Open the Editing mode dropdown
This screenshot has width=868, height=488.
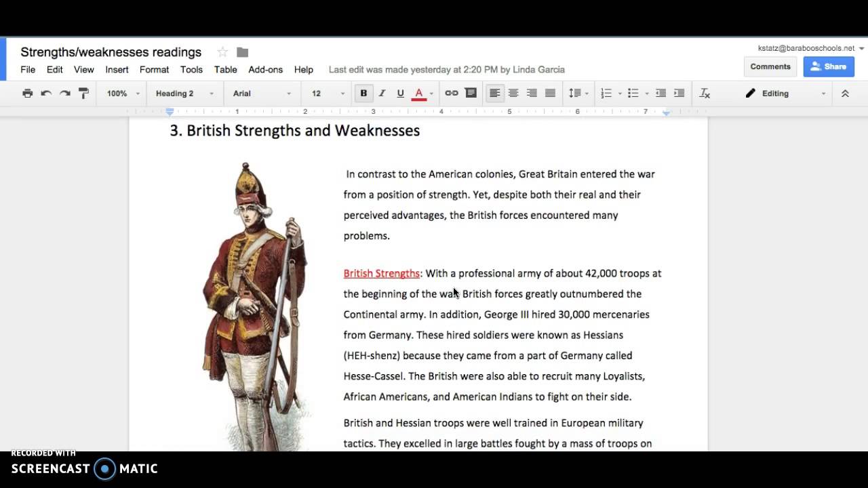786,94
